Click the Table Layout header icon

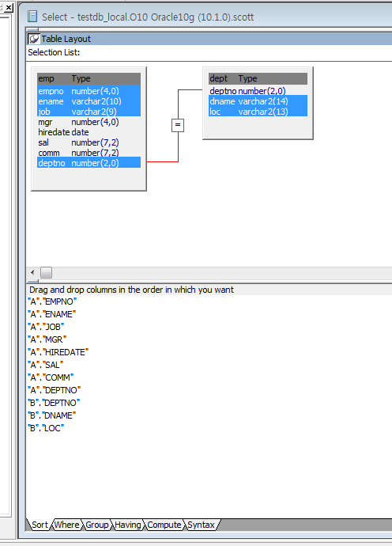tap(34, 39)
